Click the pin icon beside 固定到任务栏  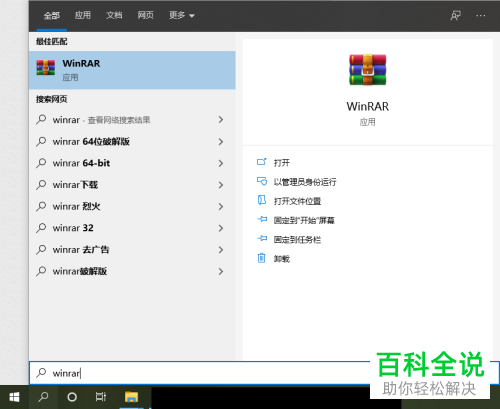pyautogui.click(x=262, y=239)
